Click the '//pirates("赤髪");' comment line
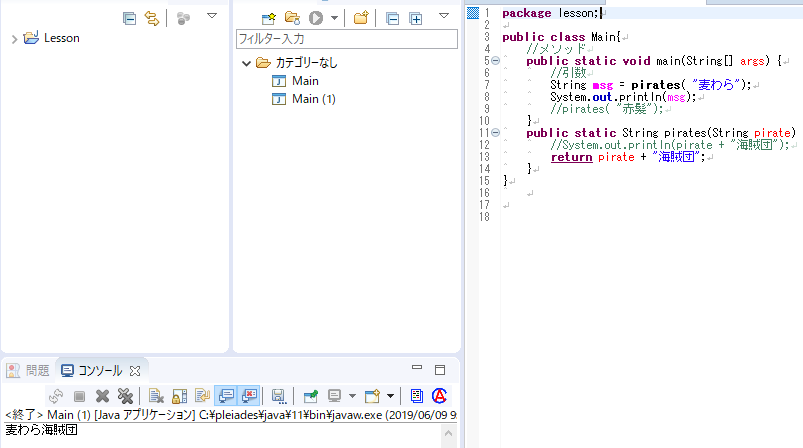803x448 pixels. (607, 109)
